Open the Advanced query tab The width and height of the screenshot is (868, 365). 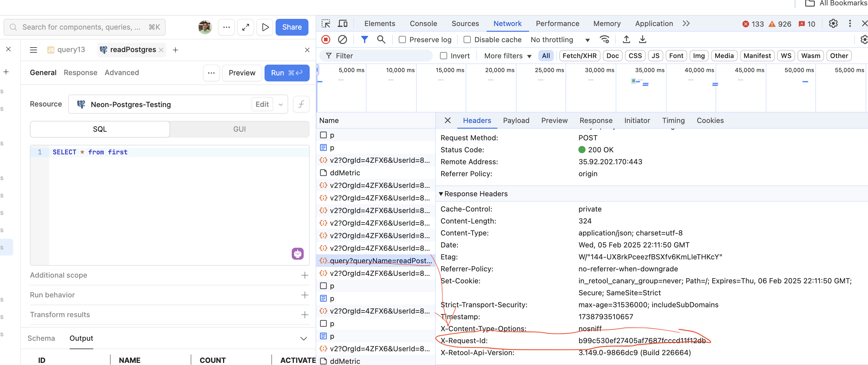pos(122,72)
